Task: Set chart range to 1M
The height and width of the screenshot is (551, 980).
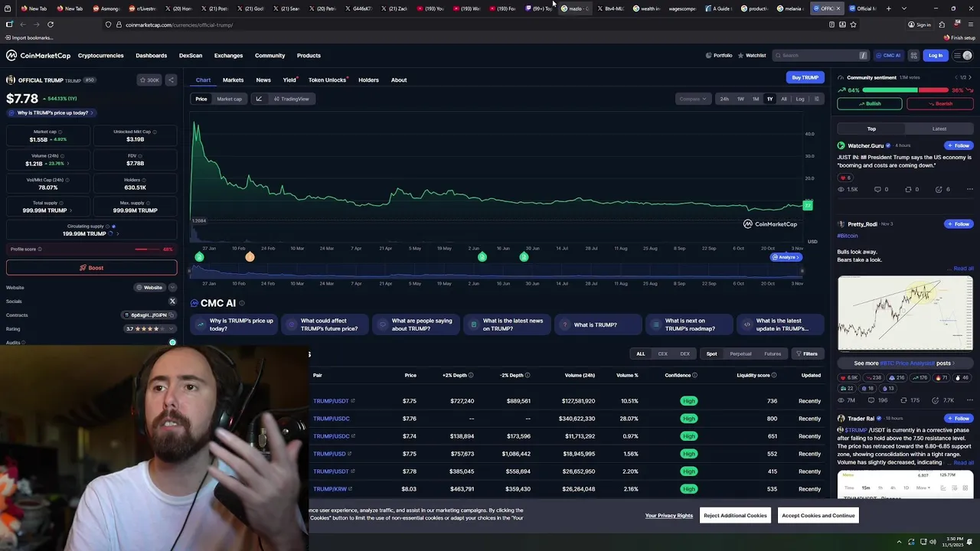Action: (x=756, y=99)
